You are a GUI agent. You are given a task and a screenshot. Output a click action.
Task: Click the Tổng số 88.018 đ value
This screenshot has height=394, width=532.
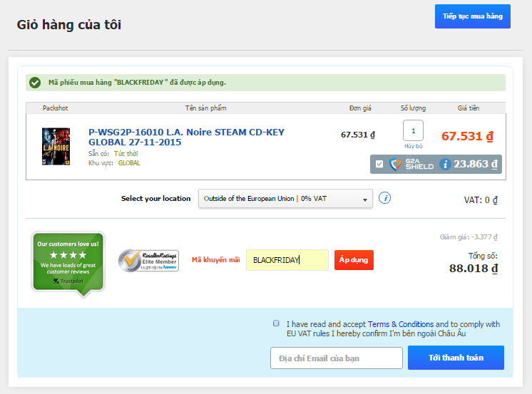(474, 268)
